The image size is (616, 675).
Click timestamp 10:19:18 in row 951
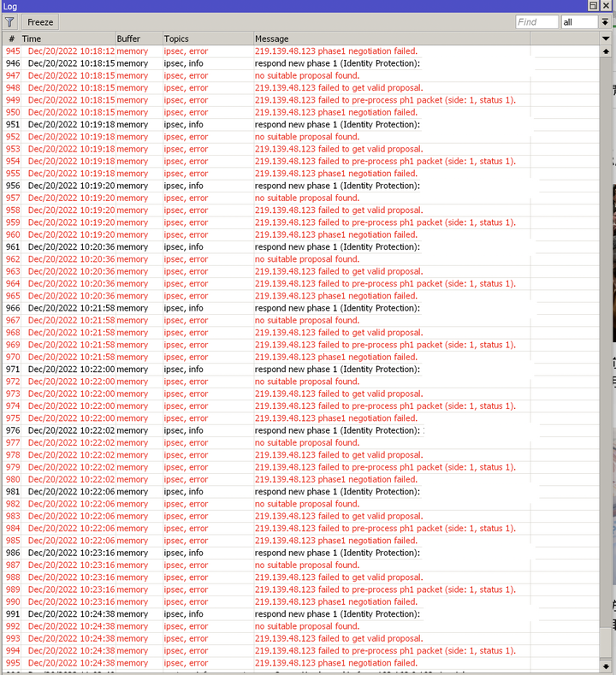tap(98, 124)
